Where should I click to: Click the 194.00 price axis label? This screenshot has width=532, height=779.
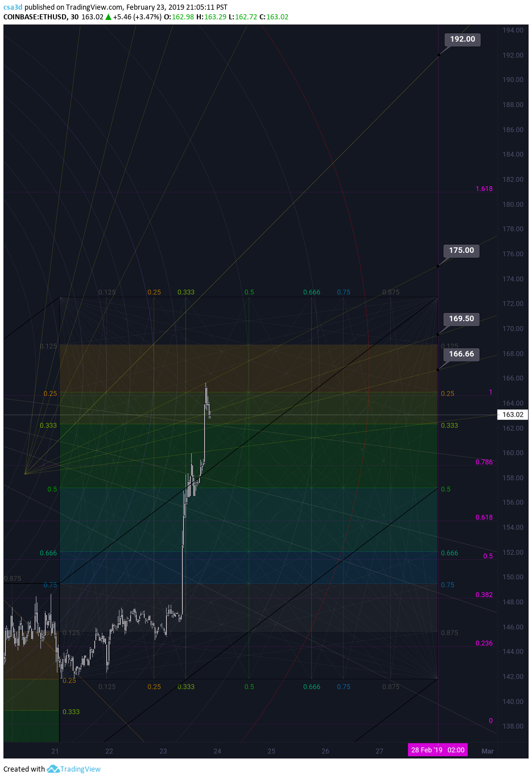click(513, 31)
